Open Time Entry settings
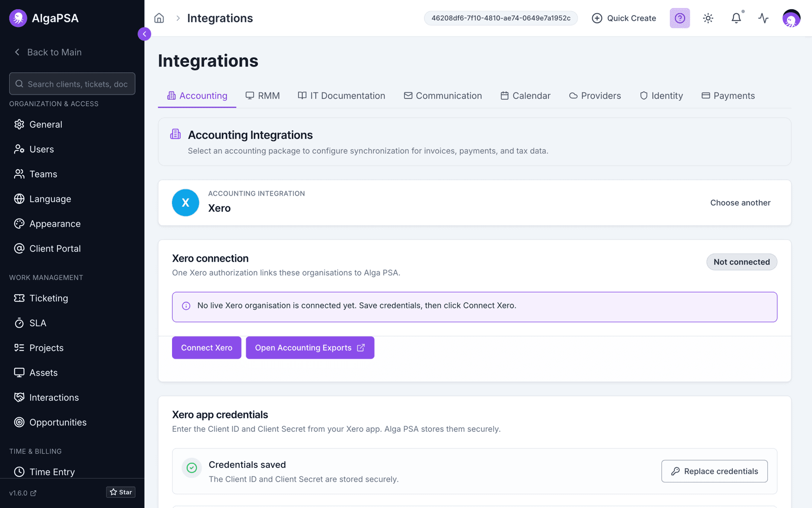 [x=72, y=472]
